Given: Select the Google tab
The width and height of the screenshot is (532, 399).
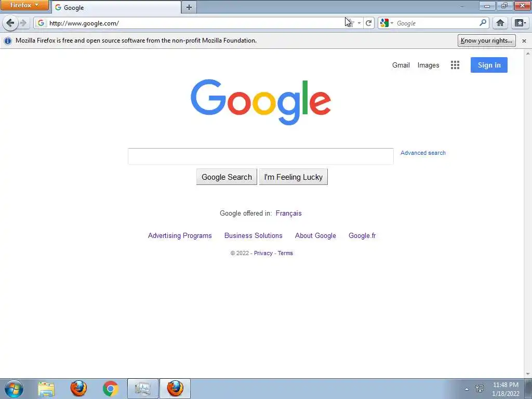Looking at the screenshot, I should [116, 7].
